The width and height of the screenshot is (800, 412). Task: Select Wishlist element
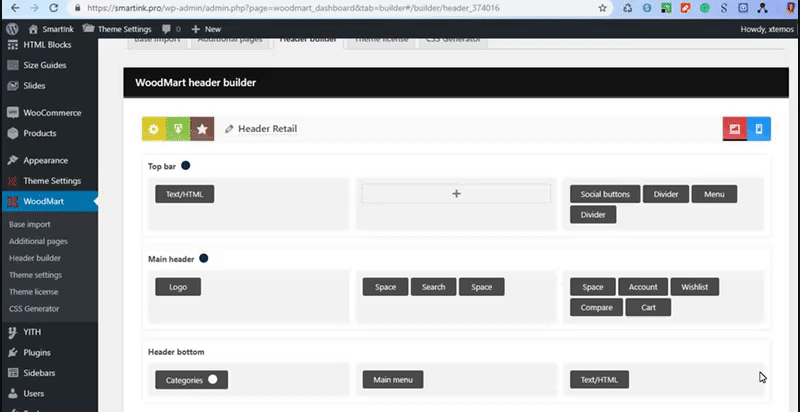pos(695,287)
